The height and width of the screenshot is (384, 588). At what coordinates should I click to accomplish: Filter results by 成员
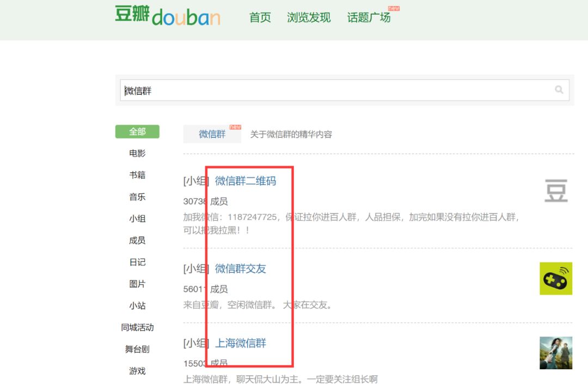coord(137,240)
